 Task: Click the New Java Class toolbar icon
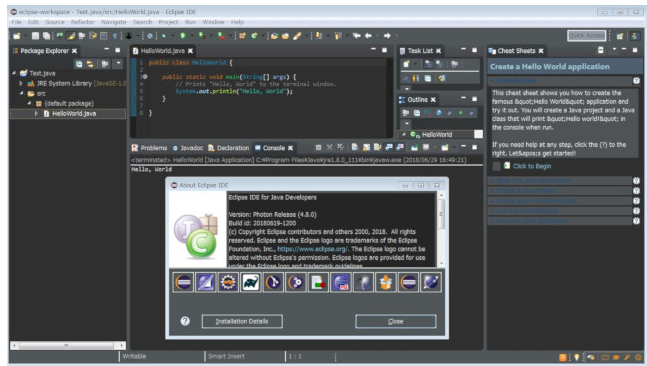coord(254,36)
